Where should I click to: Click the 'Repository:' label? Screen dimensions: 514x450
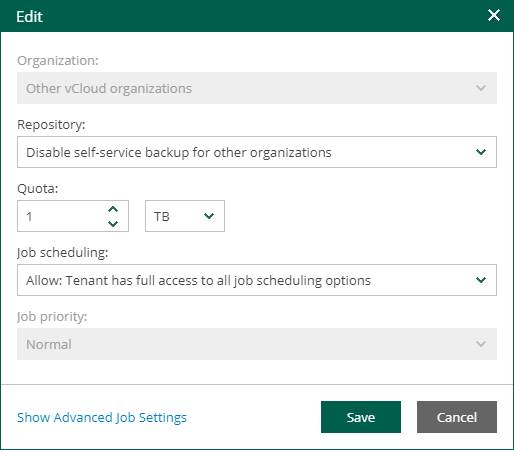[51, 124]
